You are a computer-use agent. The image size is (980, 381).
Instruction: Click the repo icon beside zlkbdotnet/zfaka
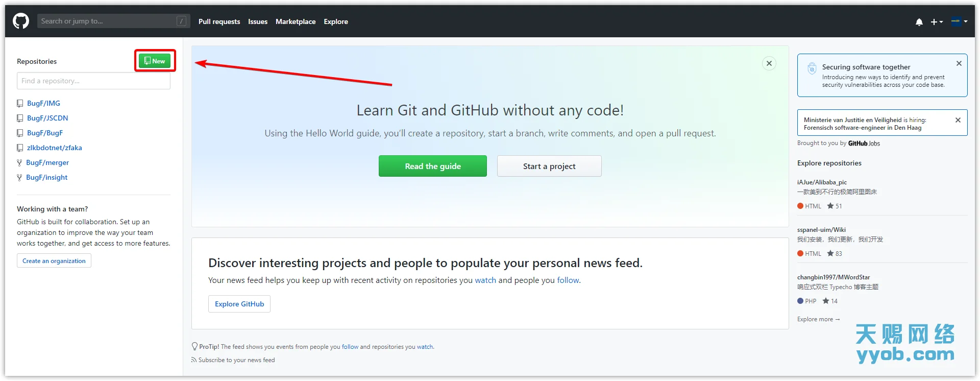(x=20, y=148)
